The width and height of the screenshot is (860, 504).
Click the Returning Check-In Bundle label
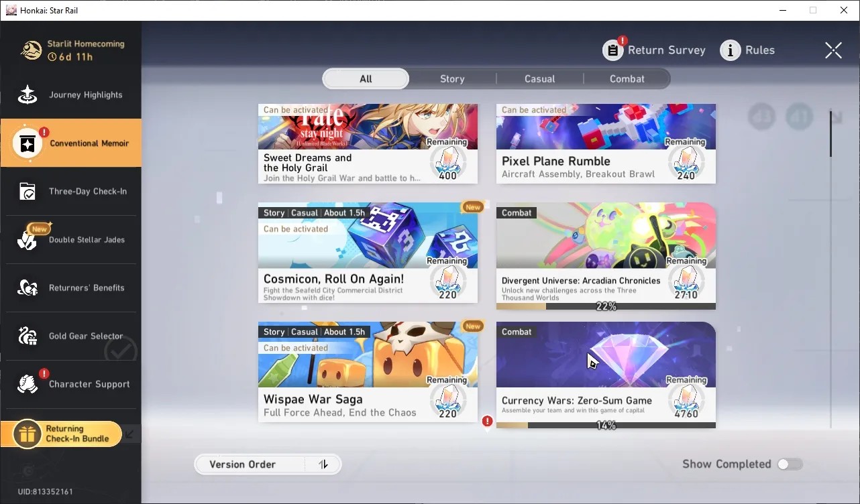coord(77,434)
